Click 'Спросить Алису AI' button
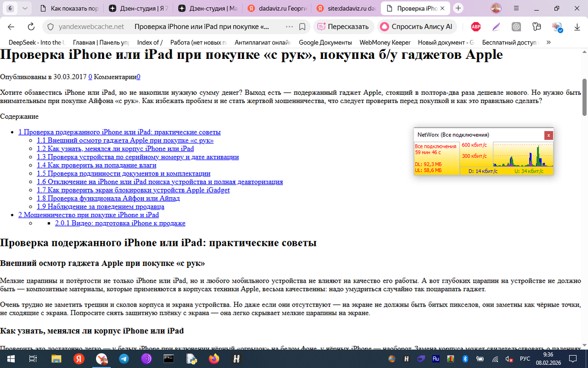The width and height of the screenshot is (588, 368). (x=416, y=26)
